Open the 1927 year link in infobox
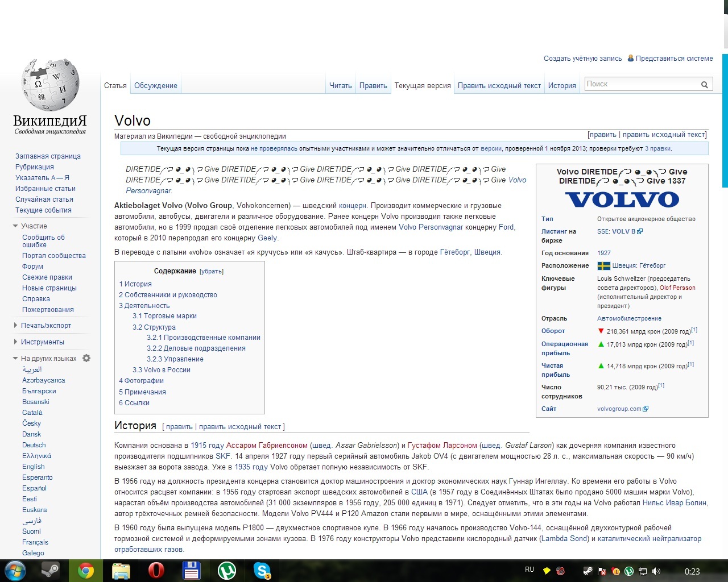This screenshot has width=728, height=582. tap(604, 253)
